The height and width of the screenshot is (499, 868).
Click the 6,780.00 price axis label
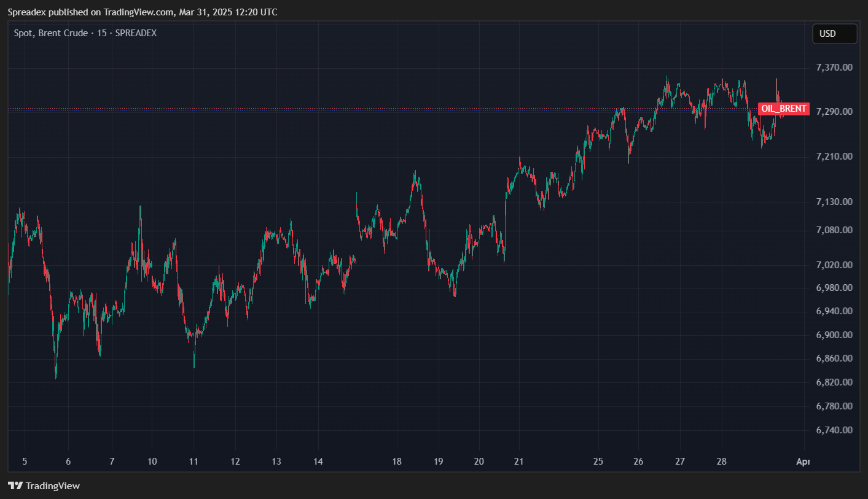pyautogui.click(x=834, y=406)
